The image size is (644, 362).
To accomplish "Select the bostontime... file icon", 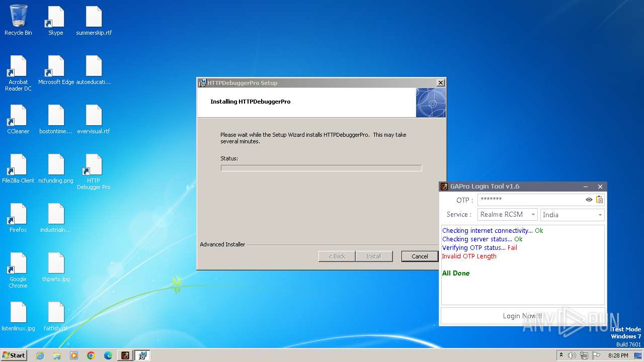I will click(56, 119).
